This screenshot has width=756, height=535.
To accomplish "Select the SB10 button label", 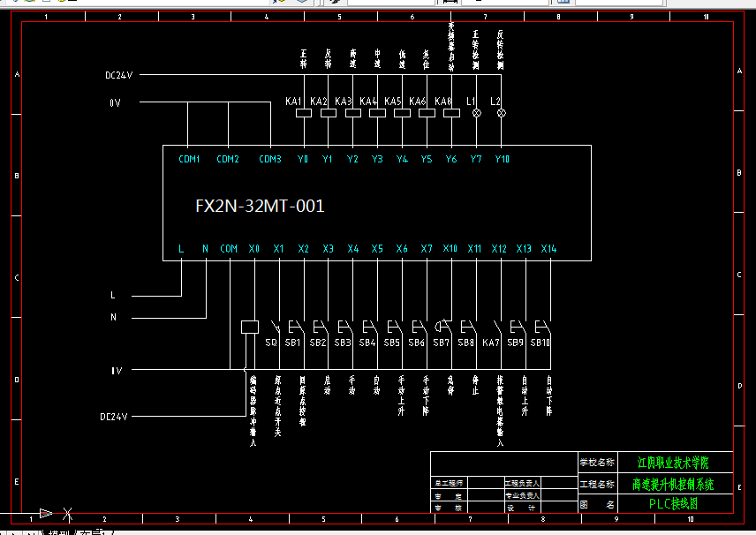I will click(x=540, y=343).
